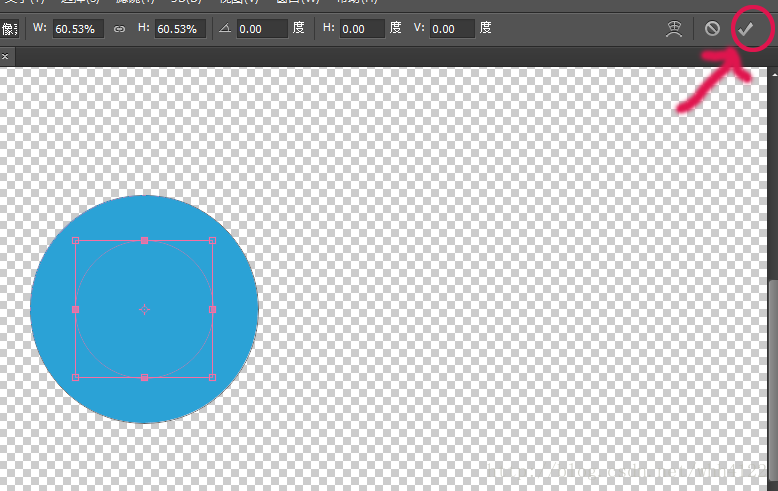Click the bottom-left corner transform handle
This screenshot has width=778, height=491.
pos(75,377)
